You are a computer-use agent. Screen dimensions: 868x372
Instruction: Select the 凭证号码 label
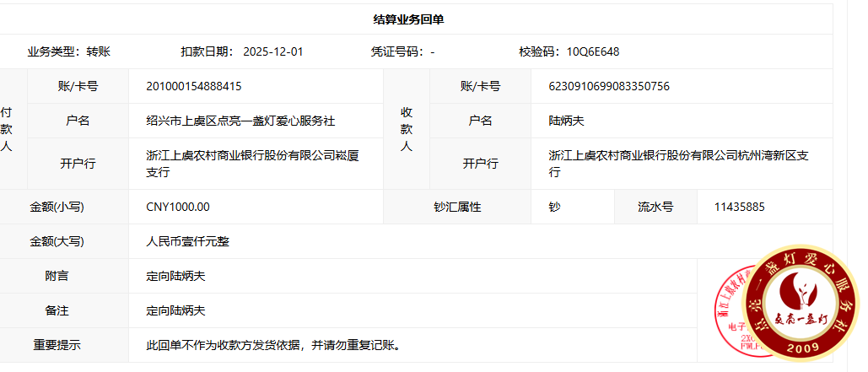click(x=398, y=52)
